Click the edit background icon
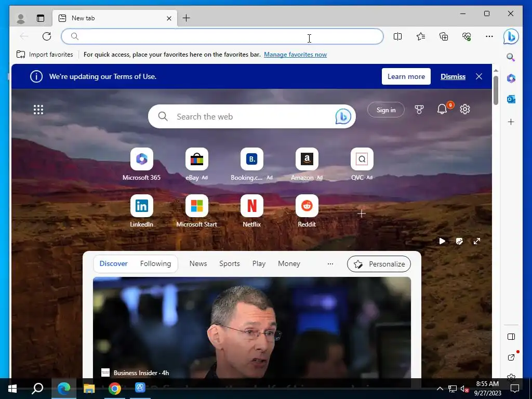Image resolution: width=532 pixels, height=399 pixels. click(459, 241)
